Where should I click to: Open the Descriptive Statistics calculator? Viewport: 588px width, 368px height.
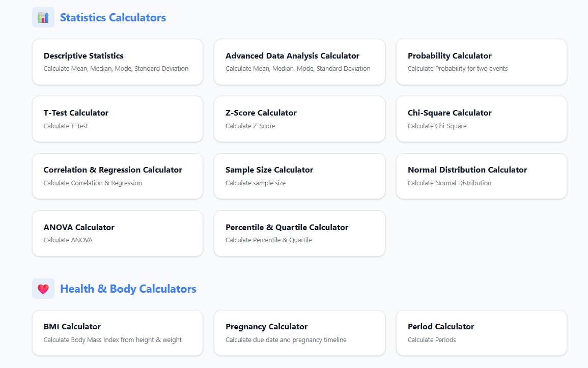(117, 62)
